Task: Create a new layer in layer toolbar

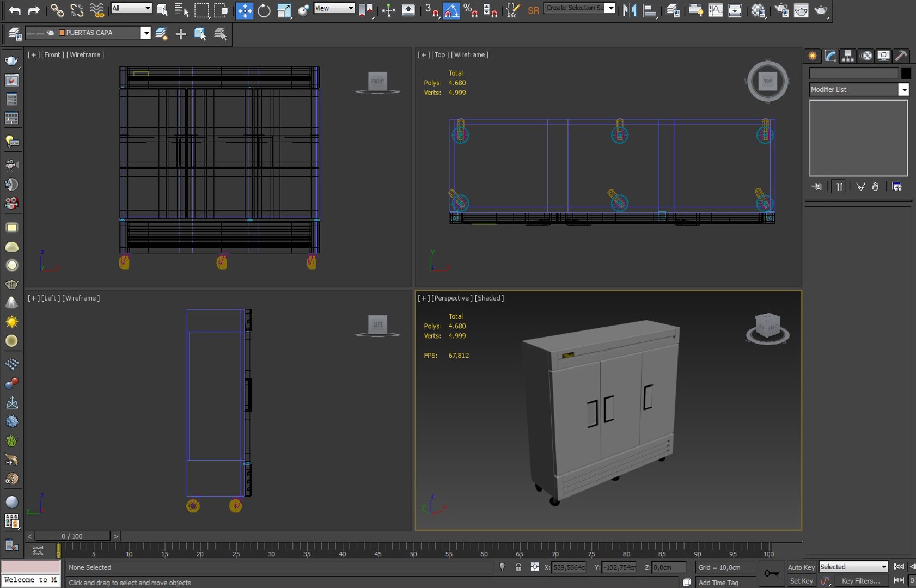Action: point(161,34)
